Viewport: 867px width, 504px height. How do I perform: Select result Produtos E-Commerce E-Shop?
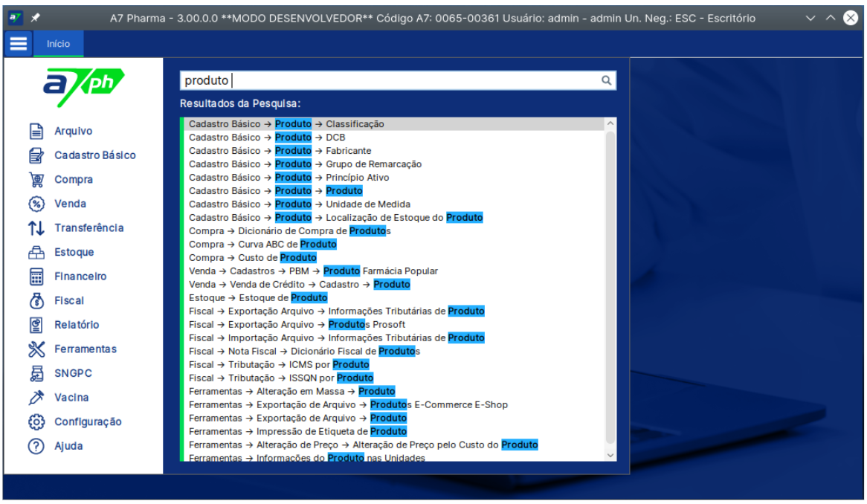[x=394, y=404]
